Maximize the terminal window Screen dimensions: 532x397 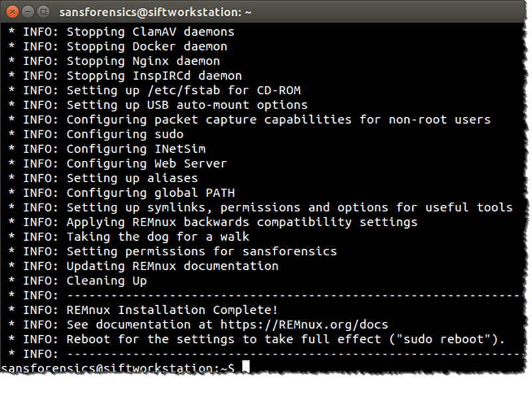pos(43,12)
